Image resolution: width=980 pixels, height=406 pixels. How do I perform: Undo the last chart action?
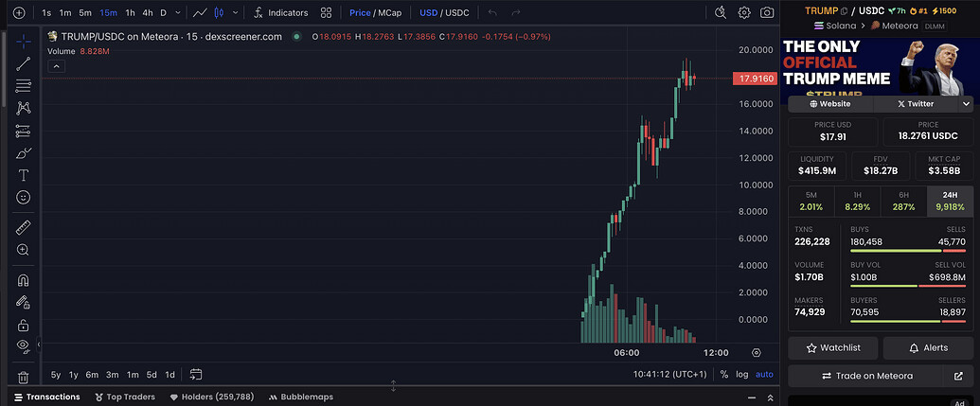pos(492,12)
